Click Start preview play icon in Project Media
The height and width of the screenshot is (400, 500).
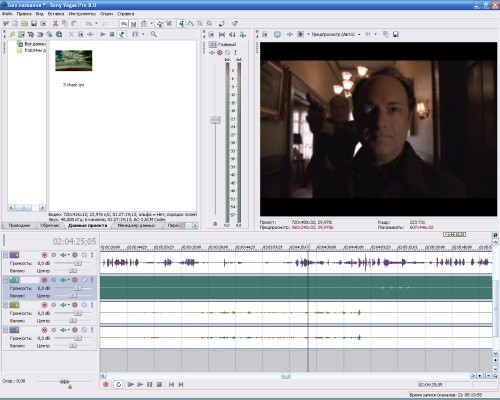click(x=103, y=34)
